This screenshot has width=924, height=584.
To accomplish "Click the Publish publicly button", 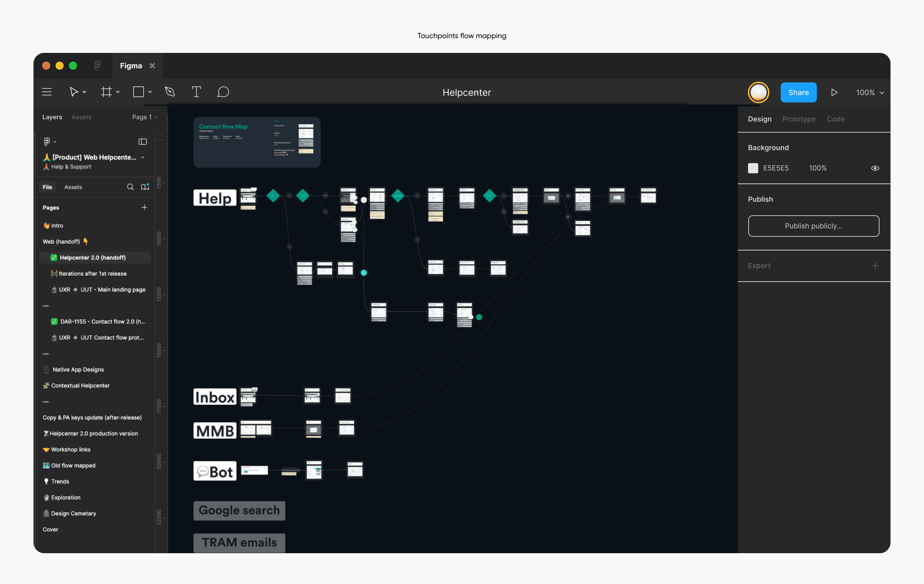I will point(813,226).
